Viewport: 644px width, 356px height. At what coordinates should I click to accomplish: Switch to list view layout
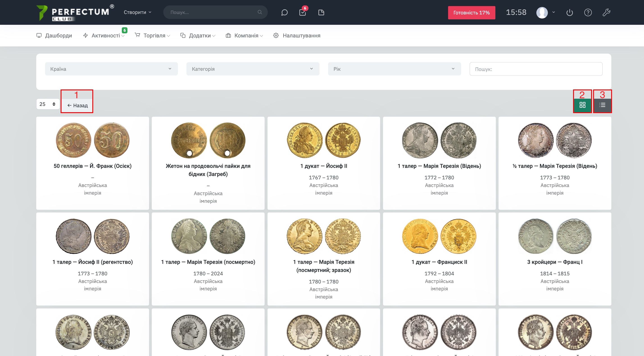coord(602,105)
